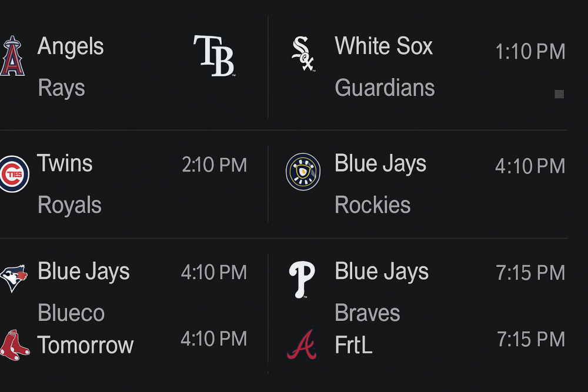Click the Tomorrow game entry
The image size is (588, 392).
click(85, 346)
